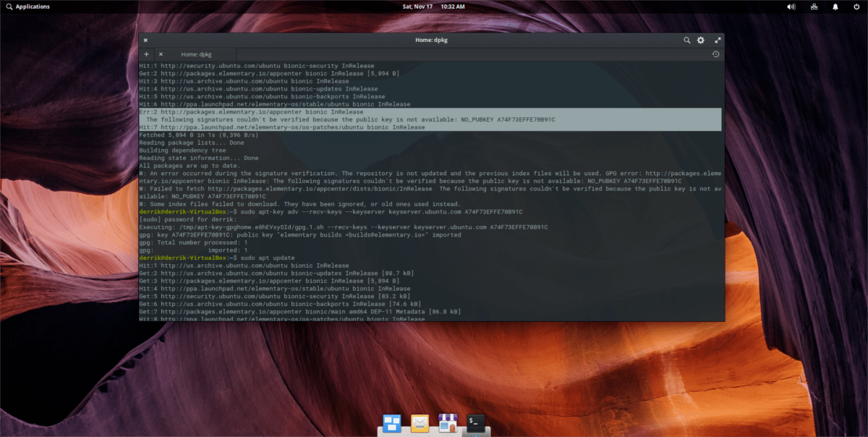Open closed tabs history icon
Image resolution: width=868 pixels, height=437 pixels.
[x=715, y=54]
